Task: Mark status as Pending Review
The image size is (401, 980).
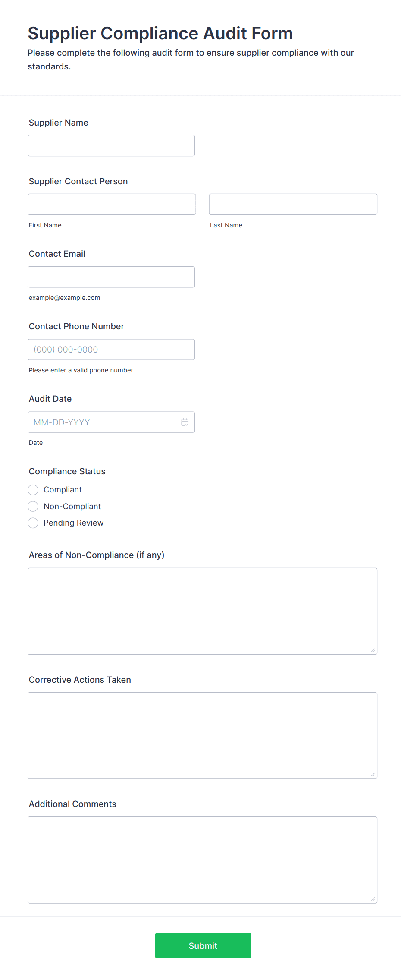Action: (33, 523)
